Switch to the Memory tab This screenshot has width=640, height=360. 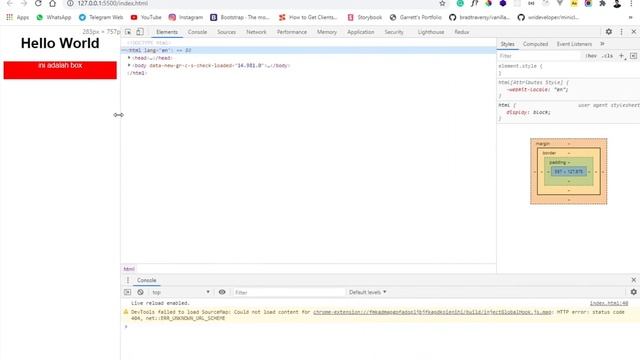pos(327,32)
